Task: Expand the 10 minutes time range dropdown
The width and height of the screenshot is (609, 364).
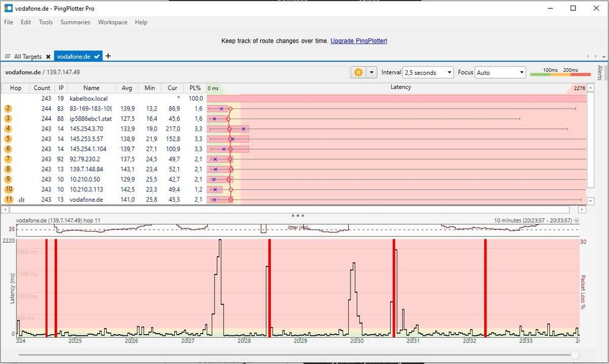Action: click(577, 220)
